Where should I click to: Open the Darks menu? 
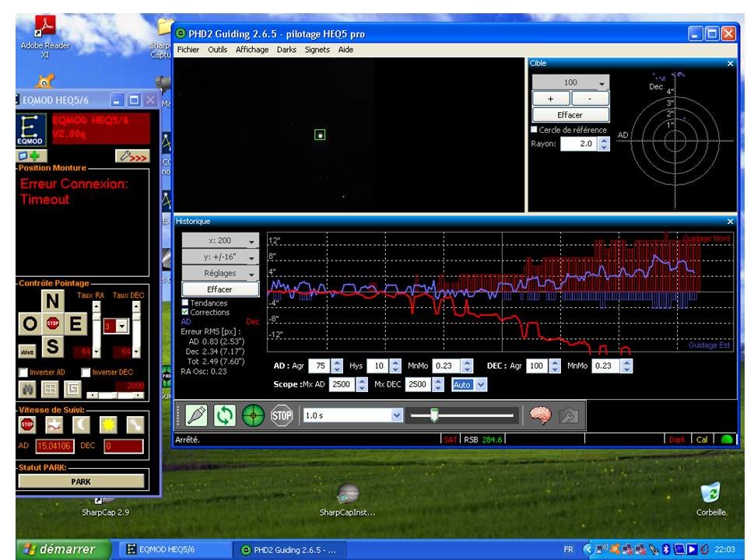(286, 50)
